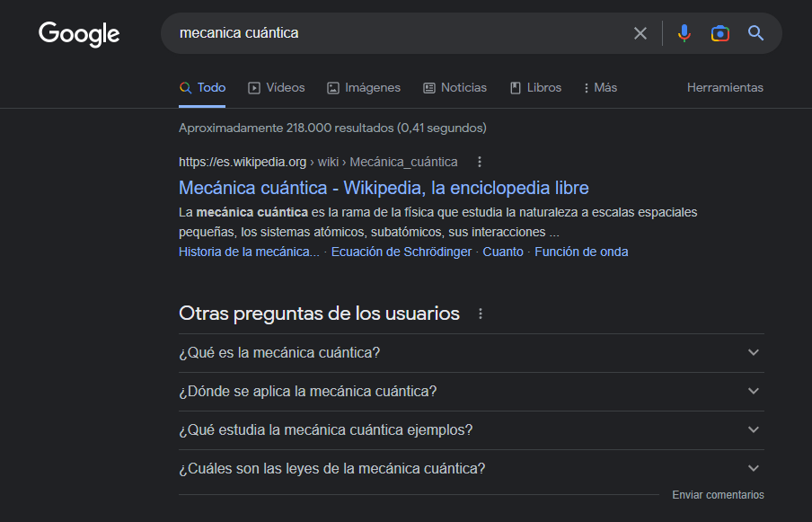This screenshot has width=812, height=522.
Task: Open the Libros tab
Action: point(535,87)
